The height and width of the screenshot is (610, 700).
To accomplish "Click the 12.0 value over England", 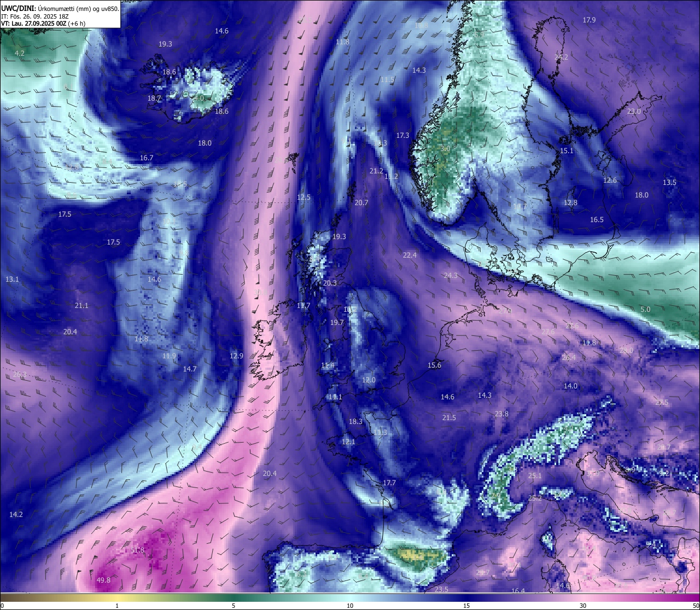I will [x=369, y=380].
